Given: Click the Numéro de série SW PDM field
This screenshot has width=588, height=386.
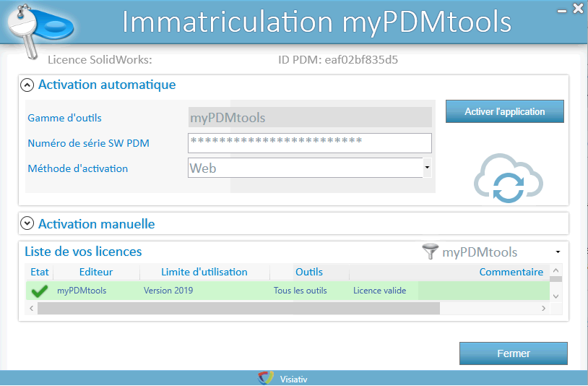Looking at the screenshot, I should [x=309, y=142].
